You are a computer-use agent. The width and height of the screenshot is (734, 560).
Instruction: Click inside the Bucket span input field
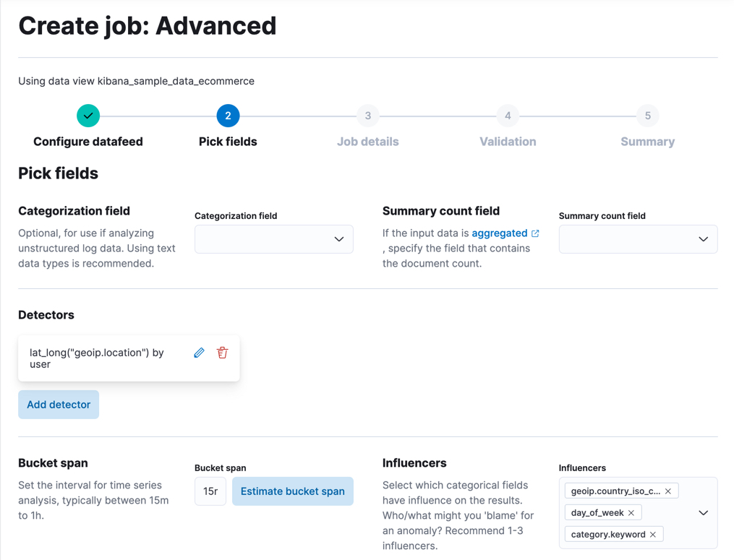210,491
